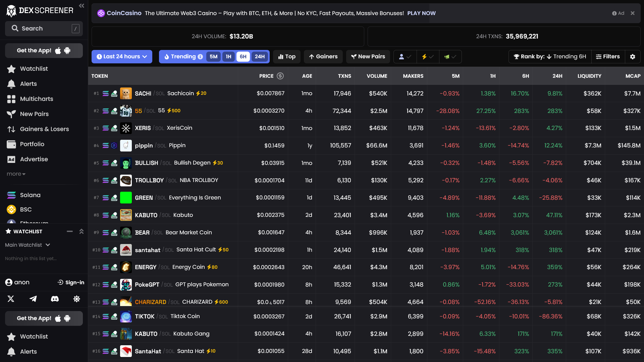Open PokeGPT GPT plays Pokemon row
This screenshot has width=644, height=362.
(366, 285)
